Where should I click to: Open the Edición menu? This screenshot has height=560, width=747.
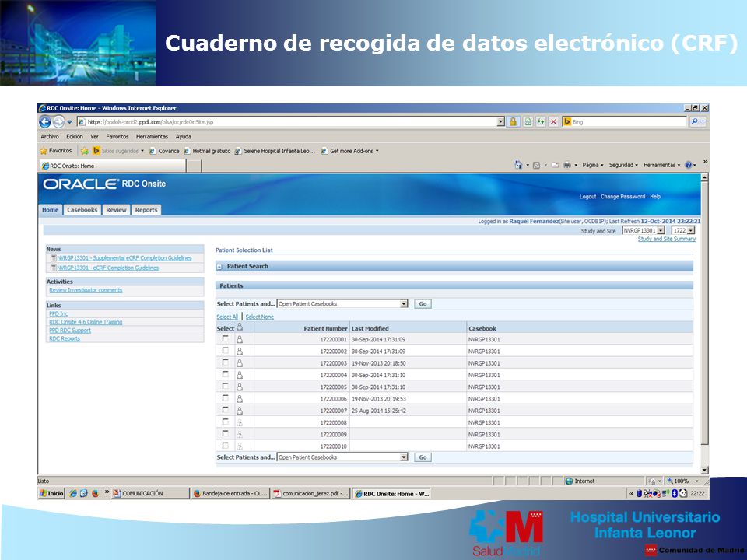point(75,137)
